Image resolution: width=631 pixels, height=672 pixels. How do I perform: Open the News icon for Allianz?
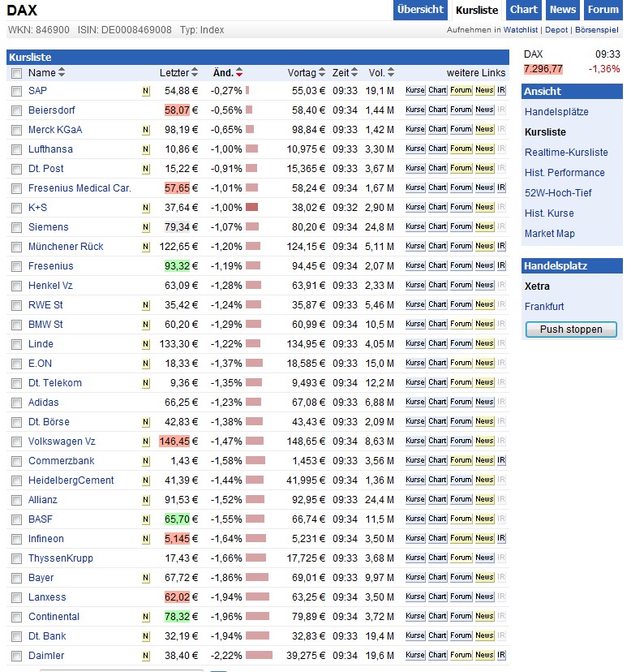[484, 500]
